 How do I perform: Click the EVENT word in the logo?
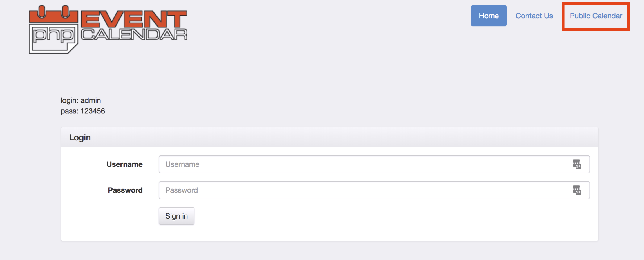(134, 19)
